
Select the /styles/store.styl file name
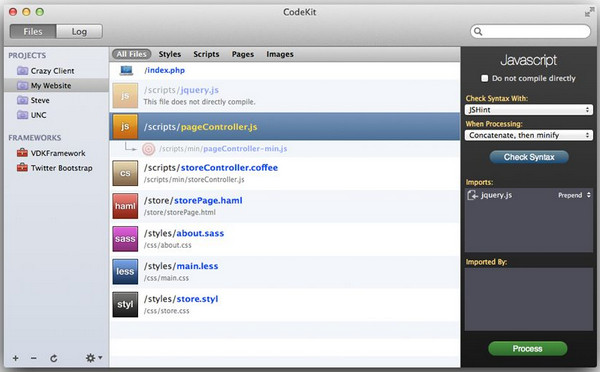pyautogui.click(x=181, y=299)
